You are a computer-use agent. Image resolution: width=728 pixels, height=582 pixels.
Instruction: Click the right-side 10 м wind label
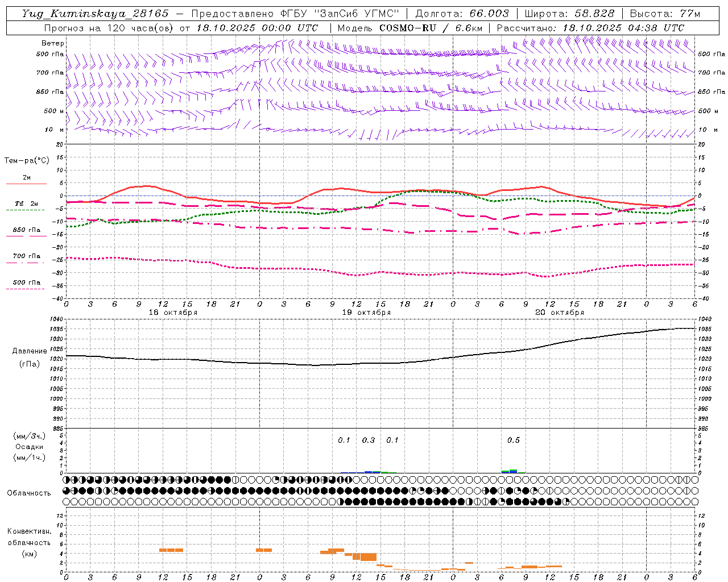click(708, 130)
